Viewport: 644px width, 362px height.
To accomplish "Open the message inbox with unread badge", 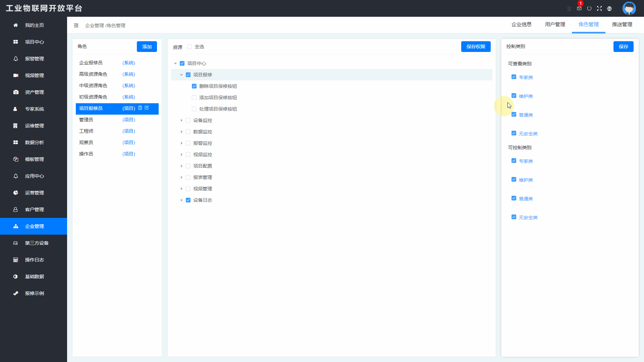I will pyautogui.click(x=579, y=8).
